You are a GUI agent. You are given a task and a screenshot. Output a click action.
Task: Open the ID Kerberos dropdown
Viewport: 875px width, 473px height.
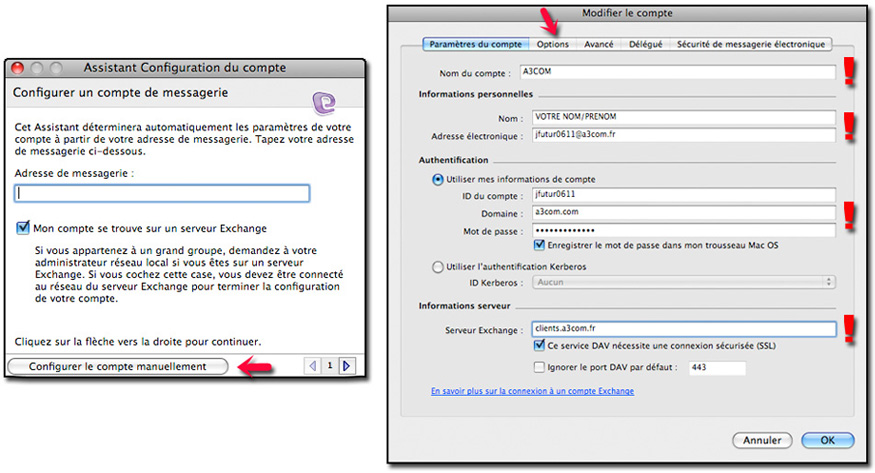tap(684, 282)
